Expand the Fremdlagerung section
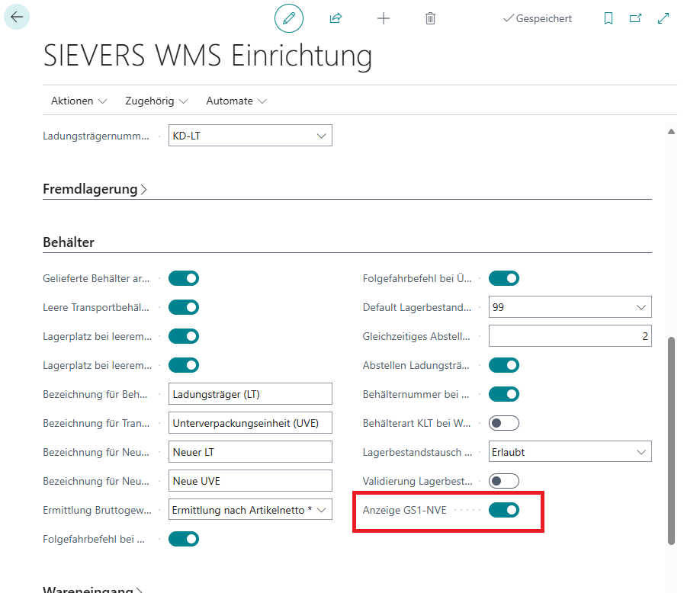This screenshot has width=700, height=593. coord(95,189)
